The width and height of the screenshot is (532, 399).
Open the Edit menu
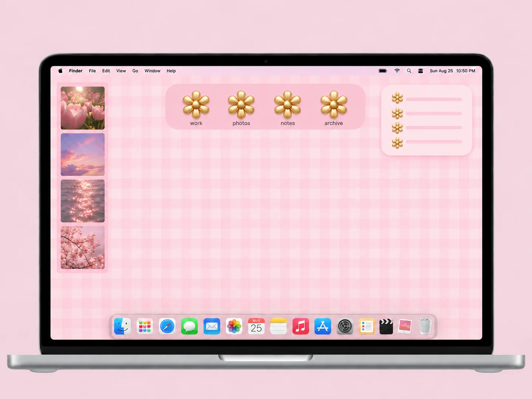tap(106, 71)
